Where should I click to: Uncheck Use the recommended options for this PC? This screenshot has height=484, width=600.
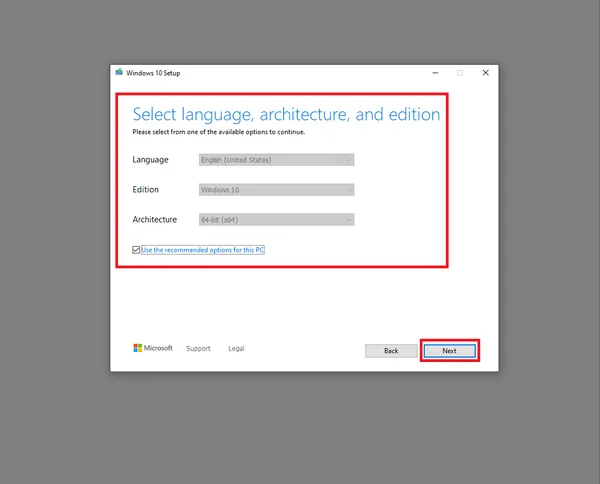tap(136, 250)
